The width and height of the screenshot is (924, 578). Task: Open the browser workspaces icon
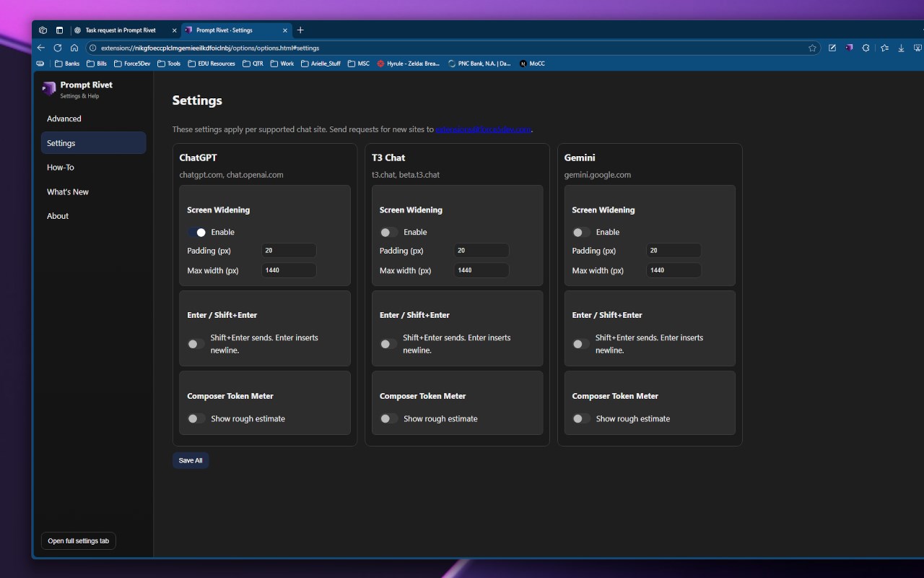click(x=43, y=30)
